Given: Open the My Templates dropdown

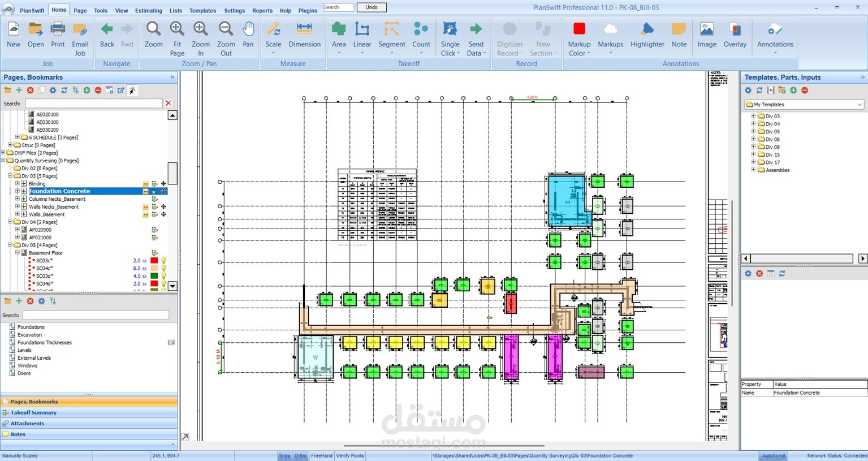Looking at the screenshot, I should [x=804, y=105].
